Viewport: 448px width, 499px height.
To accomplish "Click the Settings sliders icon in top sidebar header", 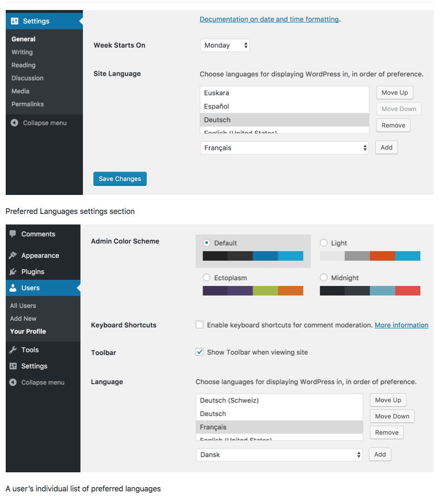I will (15, 21).
